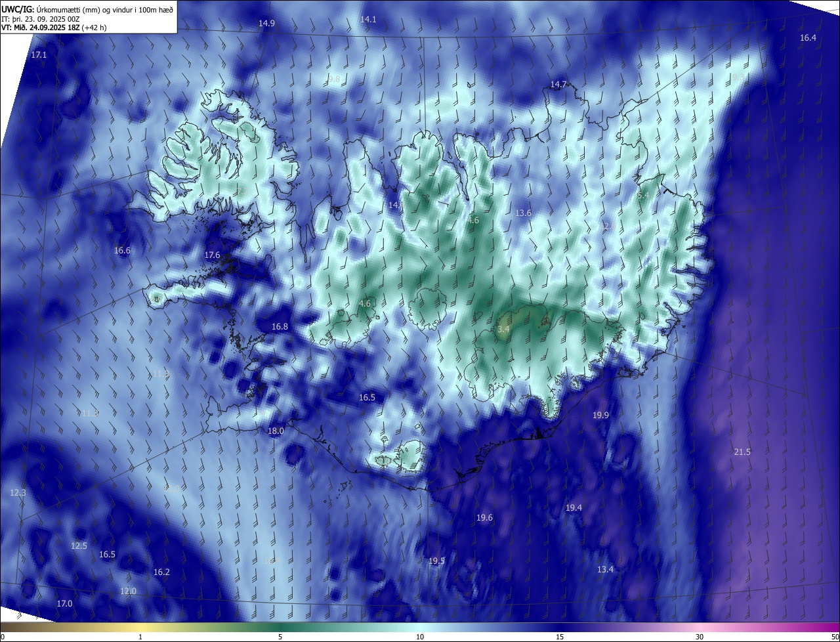Click the 16.4 value label
The width and height of the screenshot is (840, 642).
[808, 38]
